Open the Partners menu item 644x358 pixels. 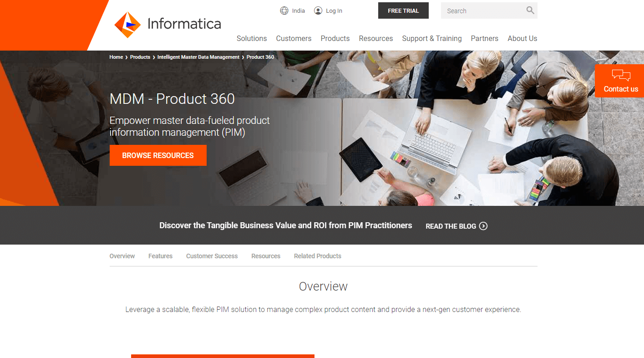click(484, 38)
